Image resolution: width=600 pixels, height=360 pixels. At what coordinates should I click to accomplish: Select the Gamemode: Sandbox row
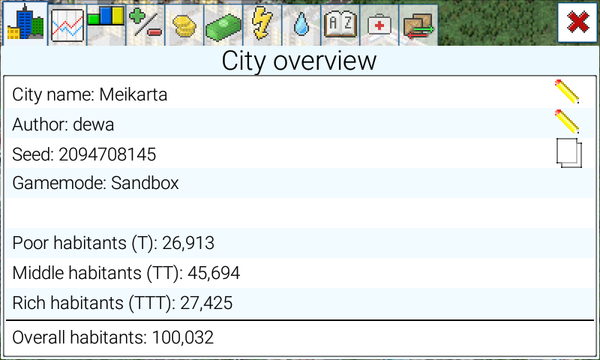click(300, 183)
